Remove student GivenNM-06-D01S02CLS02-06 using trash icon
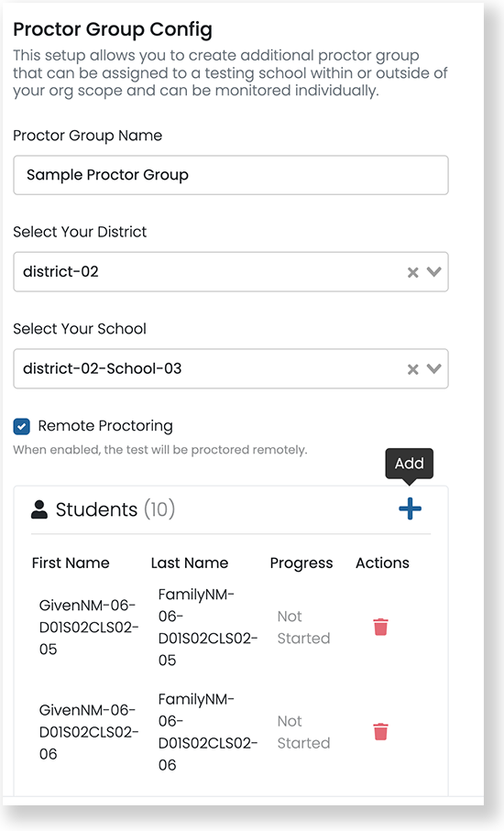The width and height of the screenshot is (504, 831). 380,732
